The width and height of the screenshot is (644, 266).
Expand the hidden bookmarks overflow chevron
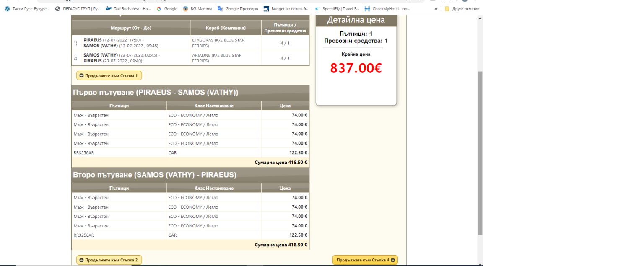point(436,8)
